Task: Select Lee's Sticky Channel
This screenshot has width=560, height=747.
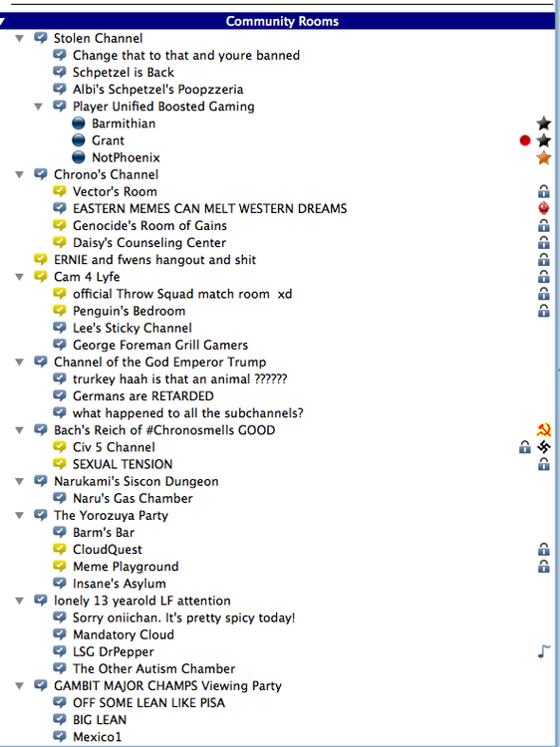Action: tap(132, 329)
